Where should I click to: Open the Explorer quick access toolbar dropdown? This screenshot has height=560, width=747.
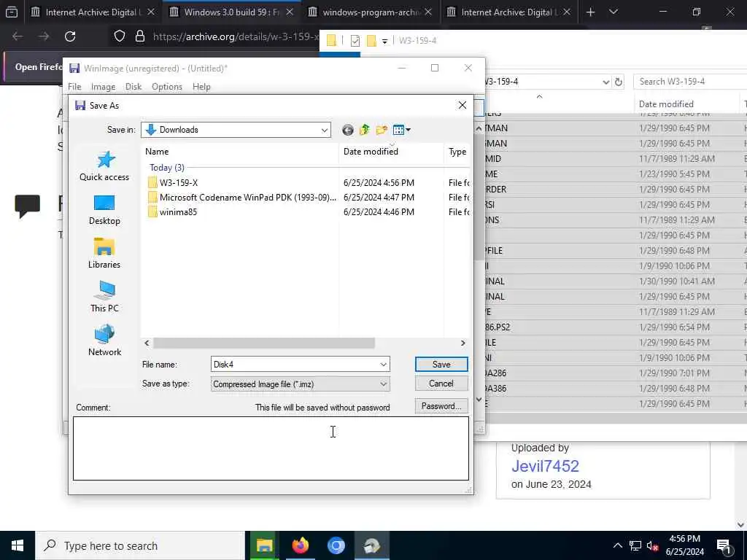[384, 42]
